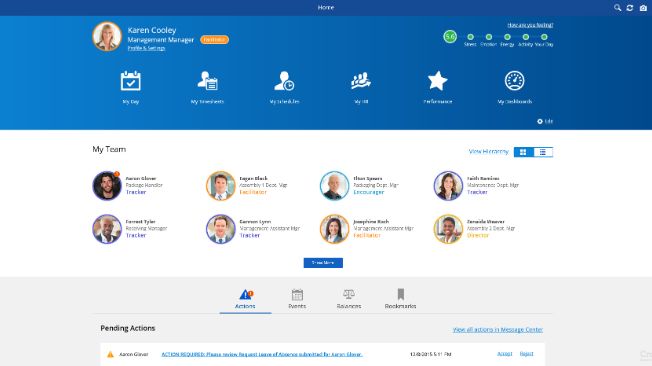Screen dimensions: 652x366
Task: Open the My Day calendar icon
Action: coord(131,81)
